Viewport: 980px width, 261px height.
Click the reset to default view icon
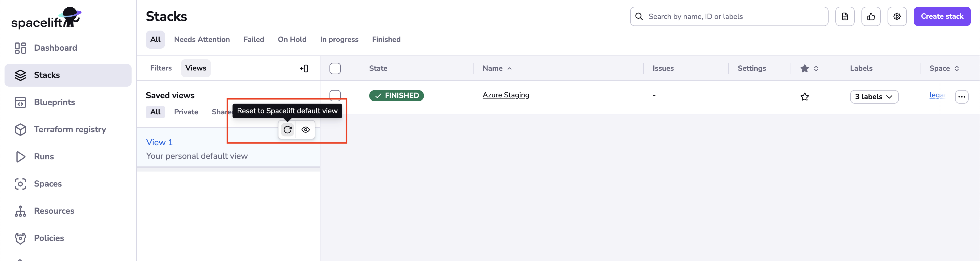coord(288,130)
